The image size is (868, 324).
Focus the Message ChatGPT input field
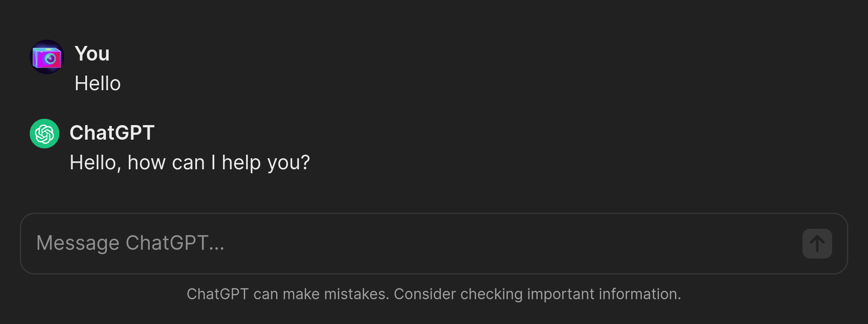(434, 244)
